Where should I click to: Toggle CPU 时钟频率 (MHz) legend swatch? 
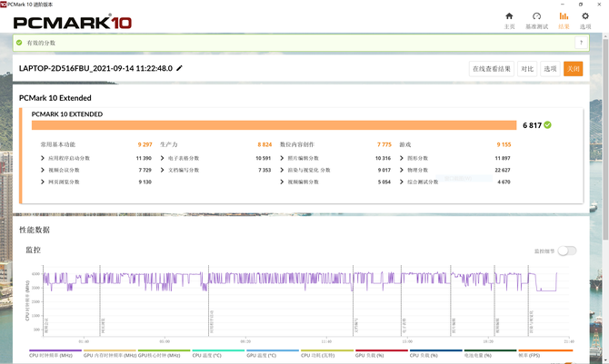pyautogui.click(x=55, y=350)
